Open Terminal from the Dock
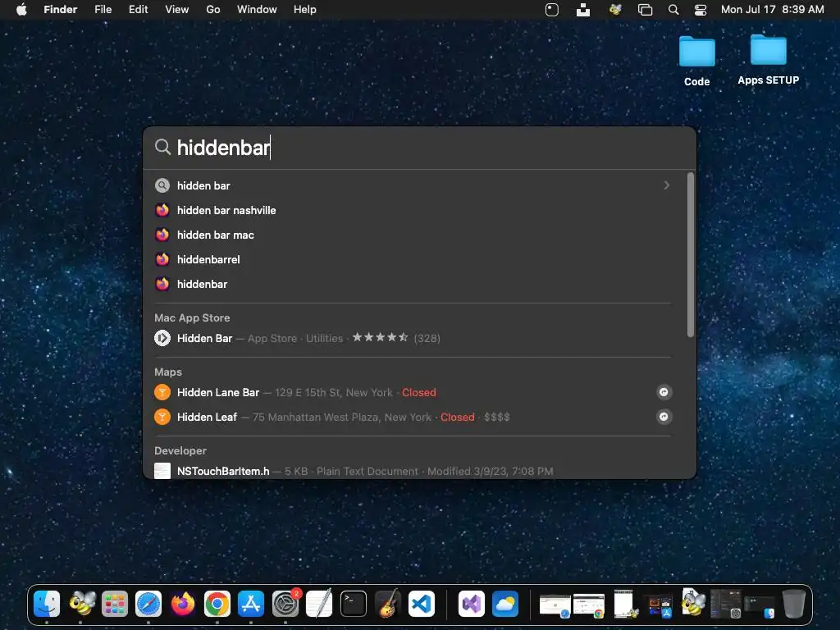The height and width of the screenshot is (630, 840). click(x=354, y=605)
